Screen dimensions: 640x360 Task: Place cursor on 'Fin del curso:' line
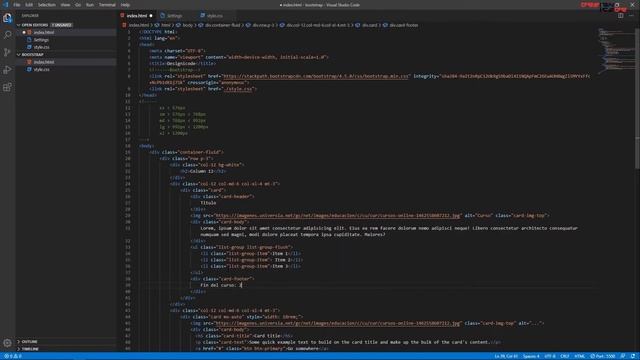[221, 285]
